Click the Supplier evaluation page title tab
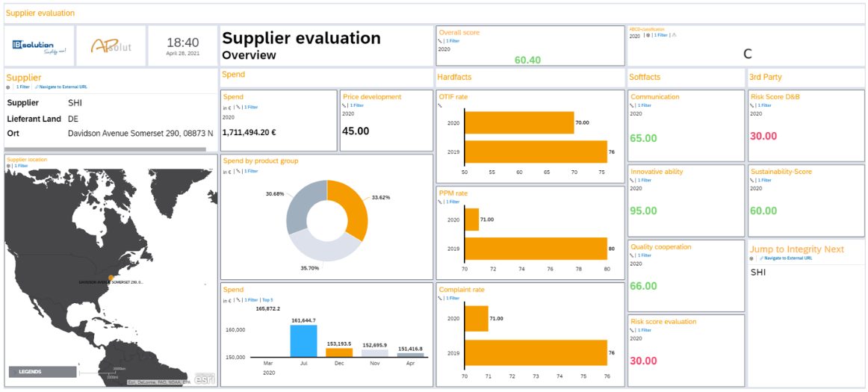The height and width of the screenshot is (392, 868). coord(40,13)
